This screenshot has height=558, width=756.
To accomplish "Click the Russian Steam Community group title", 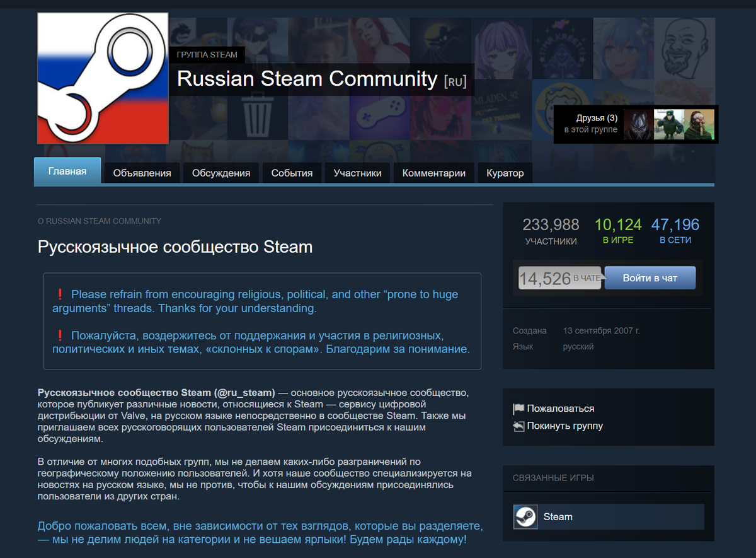I will pos(307,79).
